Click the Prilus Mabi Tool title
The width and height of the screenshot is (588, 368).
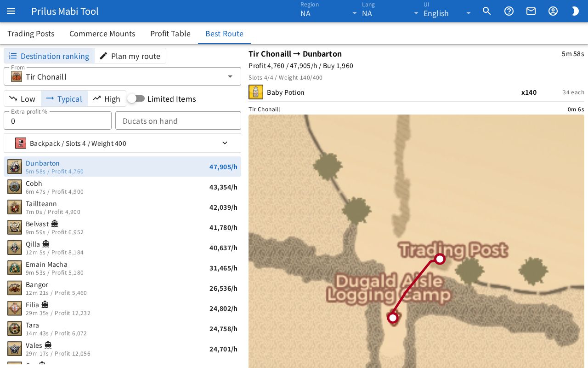pos(65,11)
